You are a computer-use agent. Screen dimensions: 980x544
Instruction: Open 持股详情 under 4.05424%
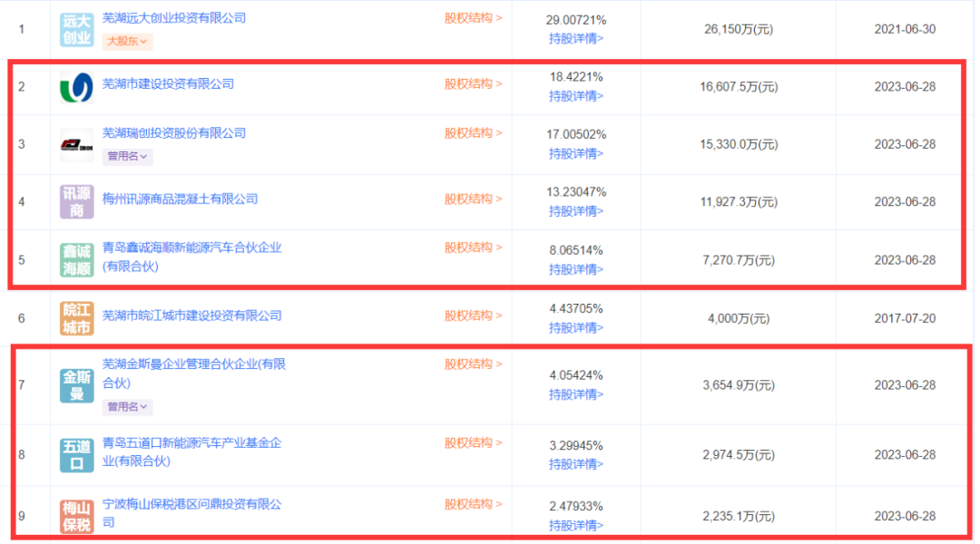575,394
